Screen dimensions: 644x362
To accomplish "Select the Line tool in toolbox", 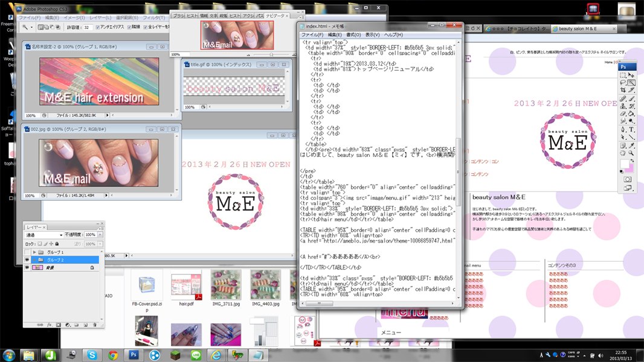I will click(631, 137).
